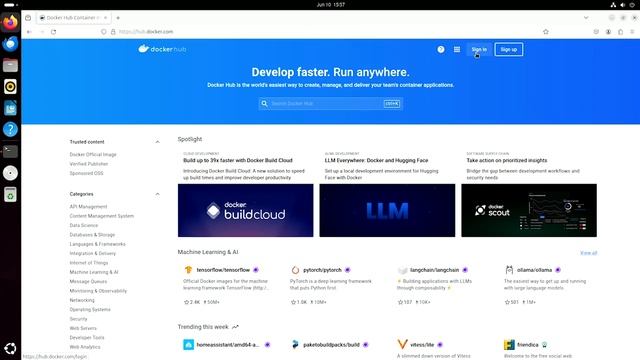Select the Operating Systems category
This screenshot has height=360, width=640.
point(90,309)
